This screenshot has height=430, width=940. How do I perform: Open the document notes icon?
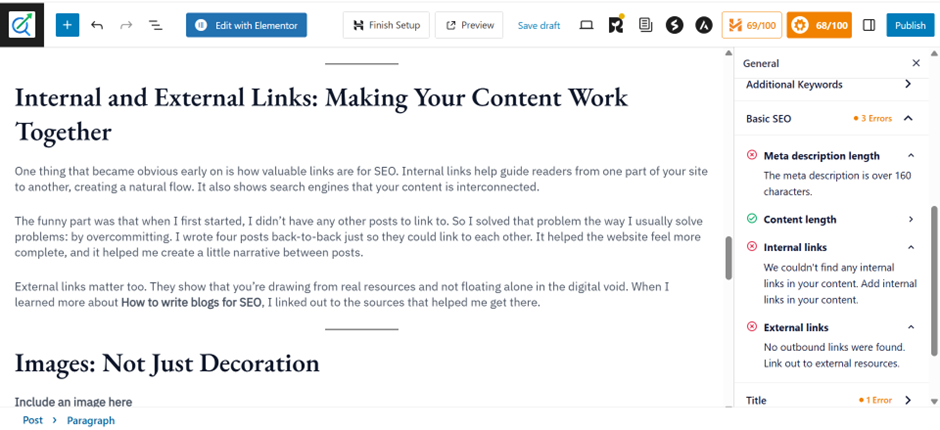[646, 25]
